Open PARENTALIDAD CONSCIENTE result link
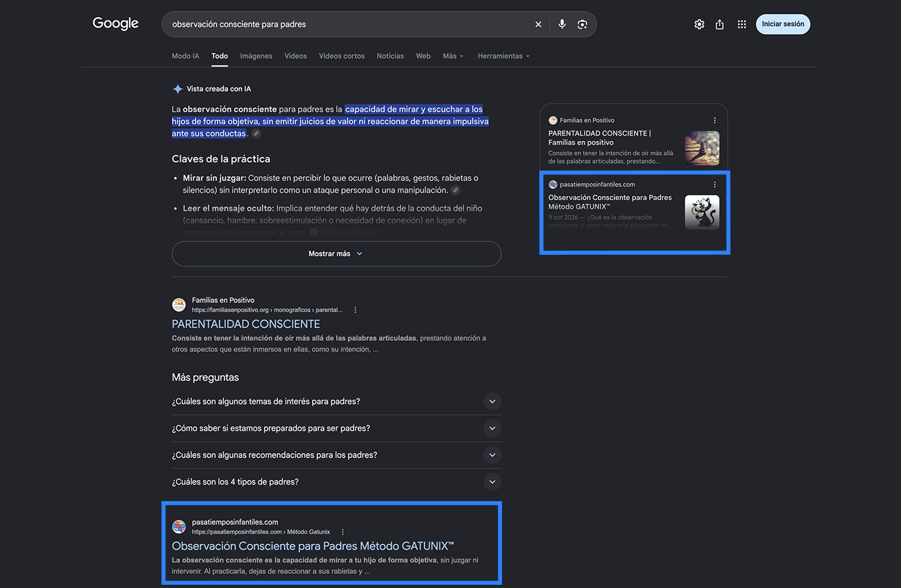The height and width of the screenshot is (588, 901). click(246, 324)
